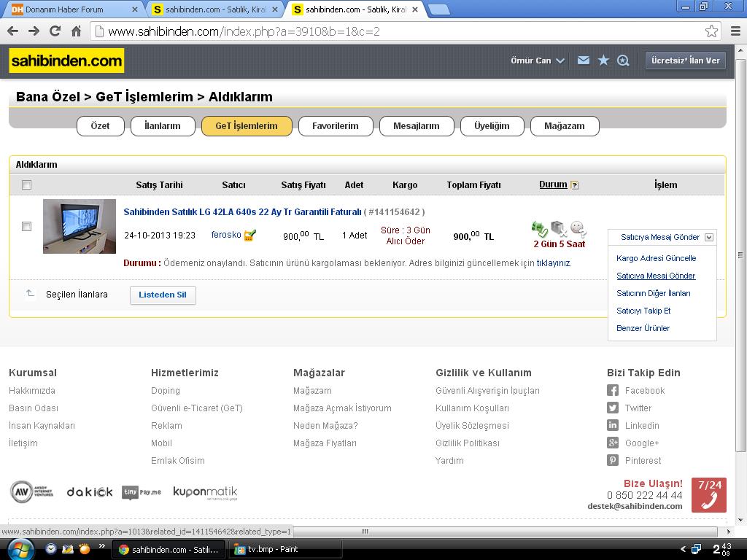Screen dimensions: 747x560
Task: Open the messages envelope icon in header
Action: 583,61
